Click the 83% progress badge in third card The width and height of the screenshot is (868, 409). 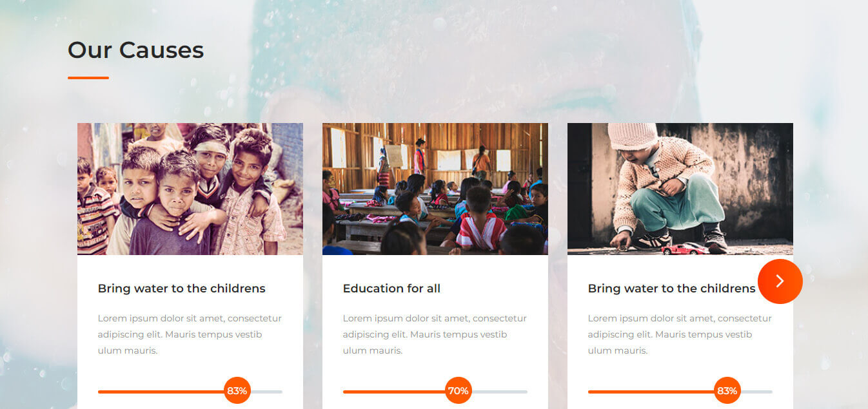(727, 390)
